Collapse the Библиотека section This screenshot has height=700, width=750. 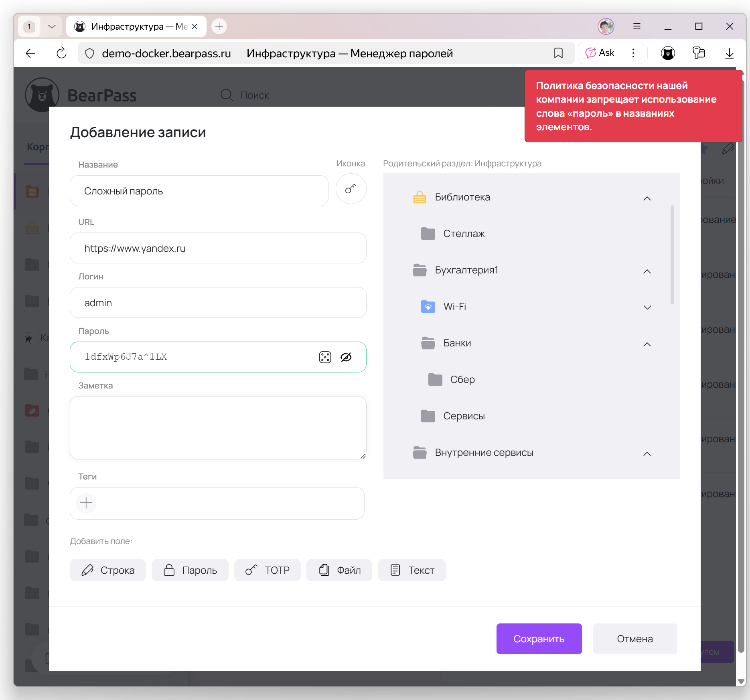tap(647, 198)
